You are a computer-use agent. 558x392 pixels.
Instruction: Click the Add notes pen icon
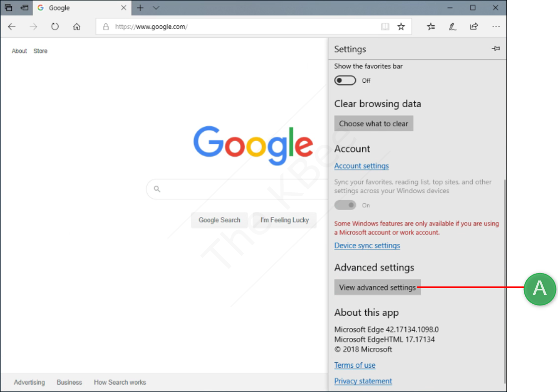[452, 27]
